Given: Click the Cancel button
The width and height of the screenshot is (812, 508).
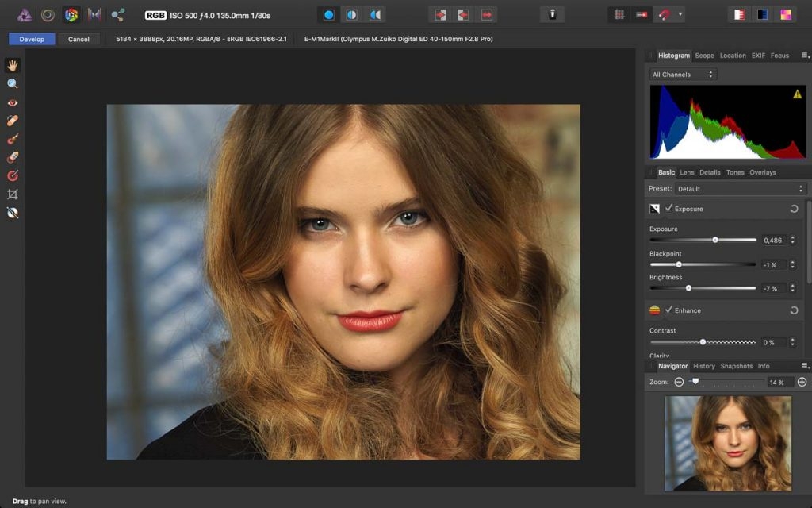Looking at the screenshot, I should click(x=79, y=39).
